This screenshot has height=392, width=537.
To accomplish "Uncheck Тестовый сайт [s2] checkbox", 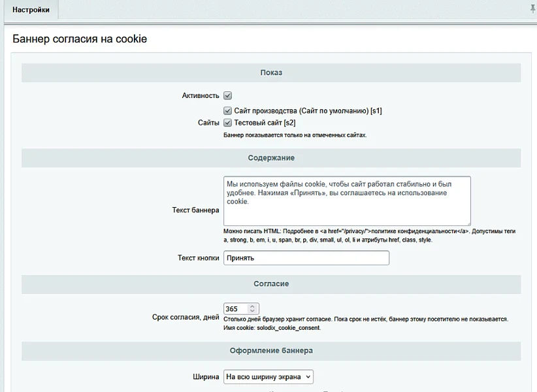I will click(227, 123).
